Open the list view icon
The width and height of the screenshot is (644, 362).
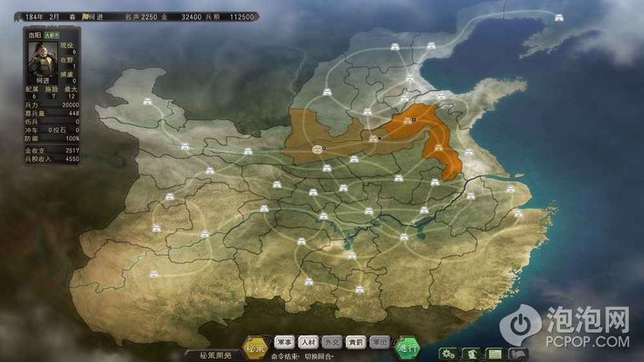pyautogui.click(x=495, y=354)
